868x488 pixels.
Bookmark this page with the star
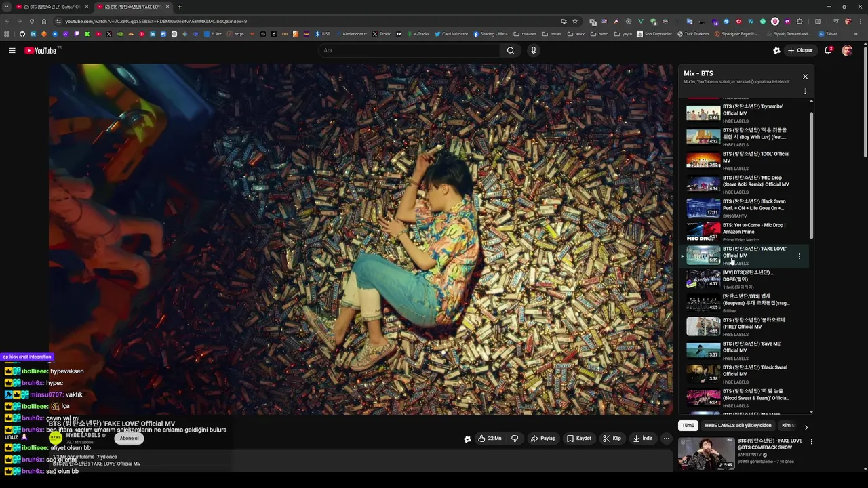click(575, 21)
